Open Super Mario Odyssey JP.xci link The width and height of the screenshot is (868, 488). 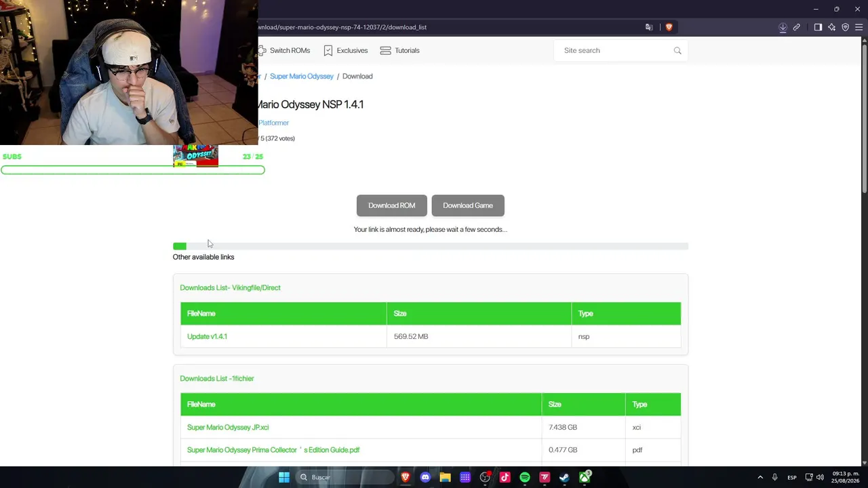[228, 428]
